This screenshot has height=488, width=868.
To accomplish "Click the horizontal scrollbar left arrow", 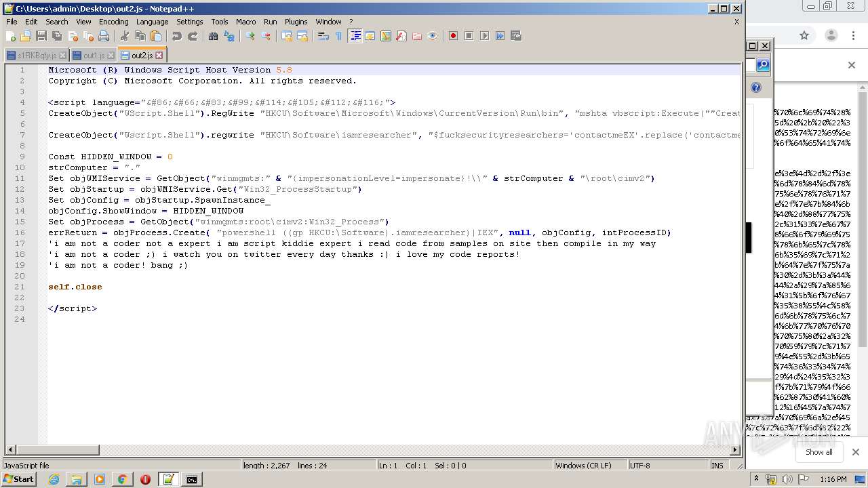I will click(10, 450).
